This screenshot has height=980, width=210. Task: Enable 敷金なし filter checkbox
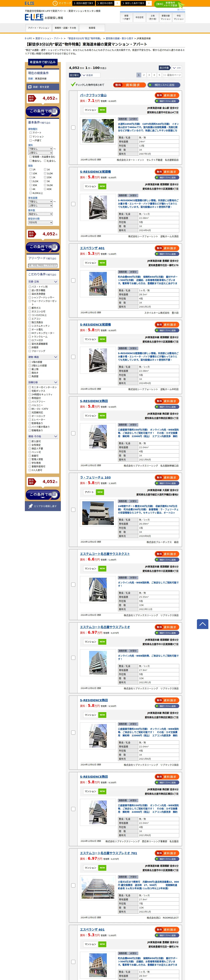click(x=30, y=161)
